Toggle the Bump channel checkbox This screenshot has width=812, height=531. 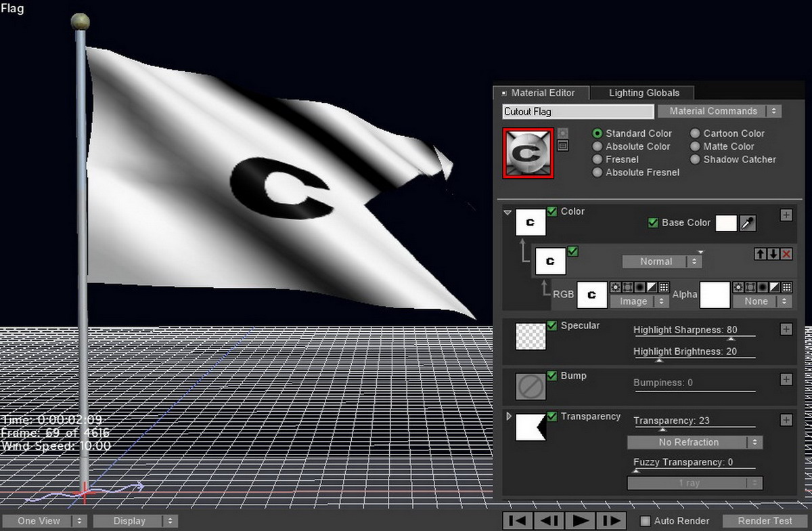click(552, 376)
